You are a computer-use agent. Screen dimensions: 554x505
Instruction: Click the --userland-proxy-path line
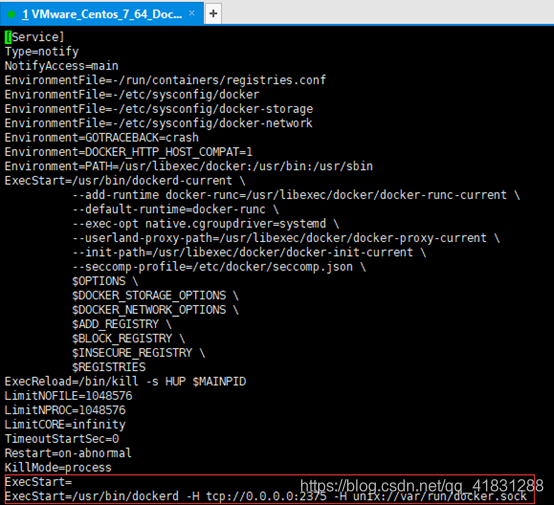click(x=286, y=238)
